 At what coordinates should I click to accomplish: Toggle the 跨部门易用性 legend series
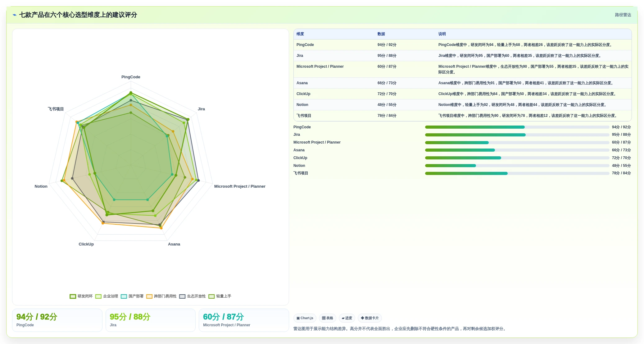[x=161, y=296]
